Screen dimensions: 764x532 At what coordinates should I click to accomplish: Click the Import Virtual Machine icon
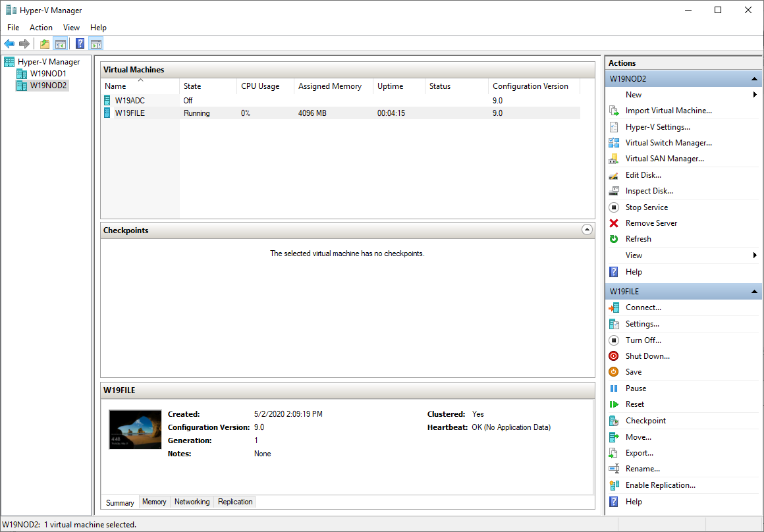click(x=614, y=111)
